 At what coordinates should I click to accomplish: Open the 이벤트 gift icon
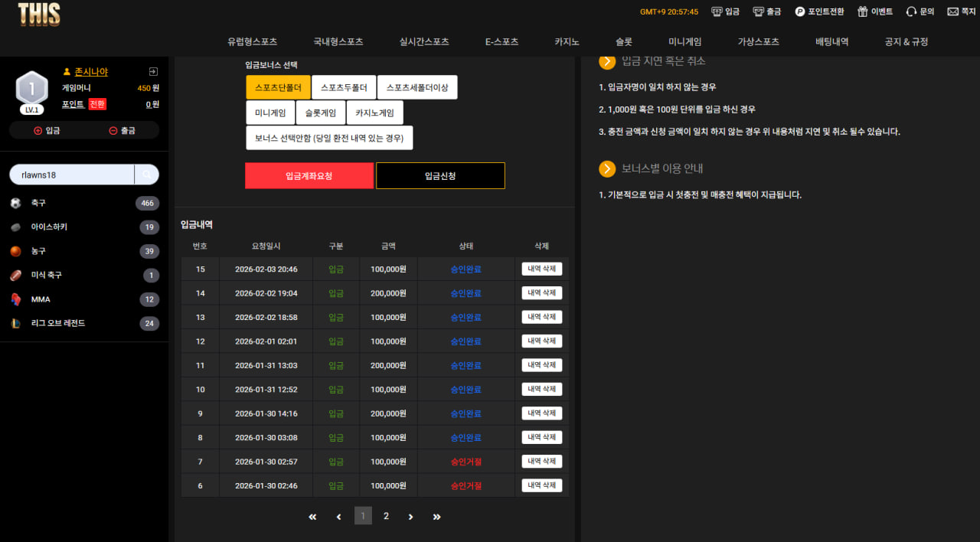click(x=863, y=11)
